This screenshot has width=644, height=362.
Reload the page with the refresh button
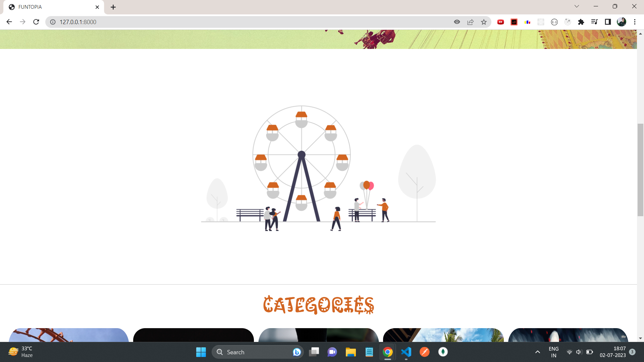[36, 22]
